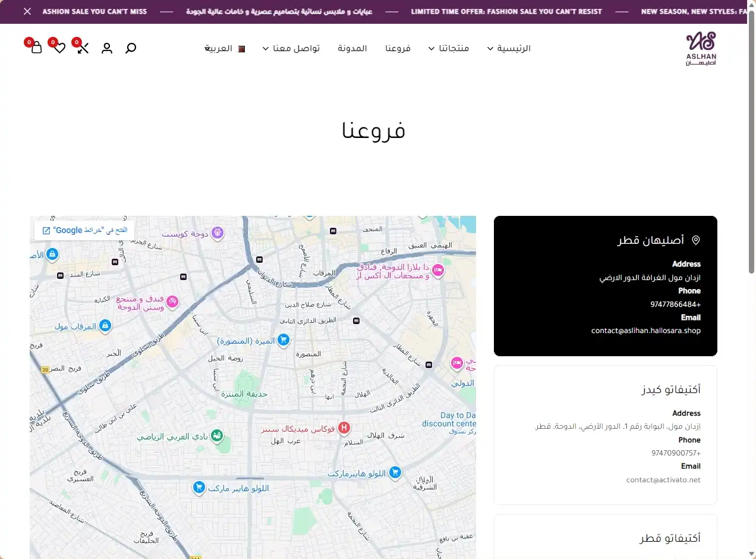Viewport: 756px width, 559px height.
Task: Click the shopping marker near الأصمخ label
Action: coord(52,255)
